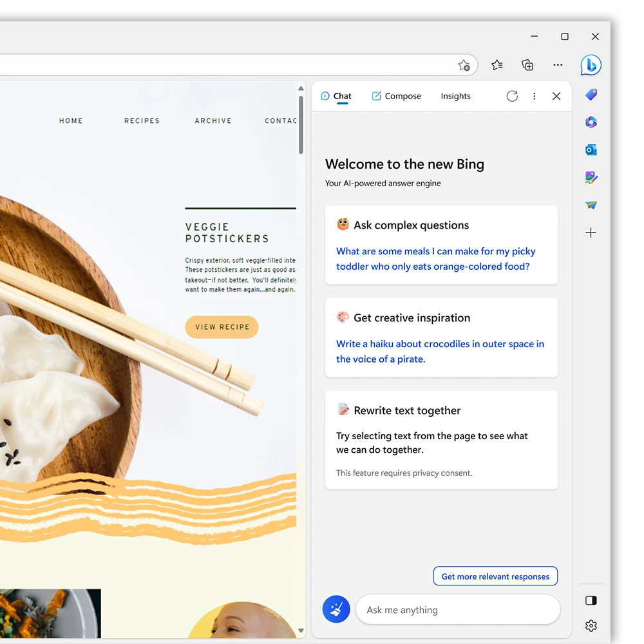
Task: Refresh the Bing chat panel
Action: pyautogui.click(x=512, y=95)
